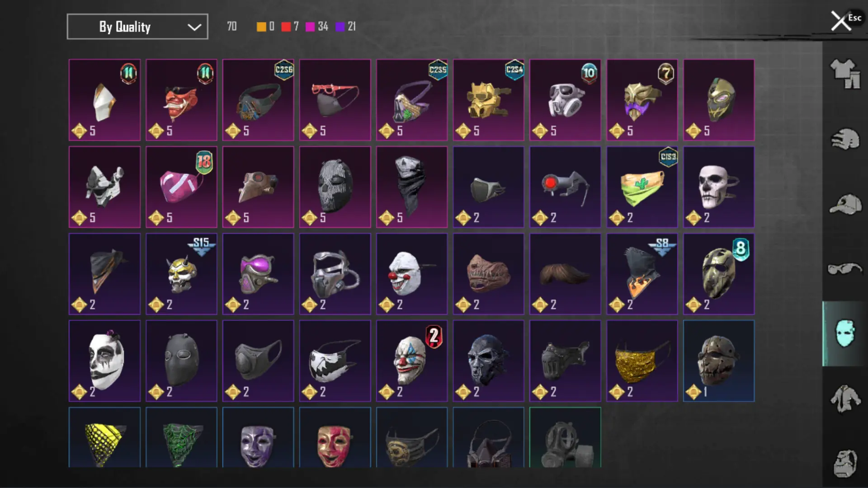The width and height of the screenshot is (868, 488).
Task: Select the S15 golden skull mask
Action: [x=181, y=274]
